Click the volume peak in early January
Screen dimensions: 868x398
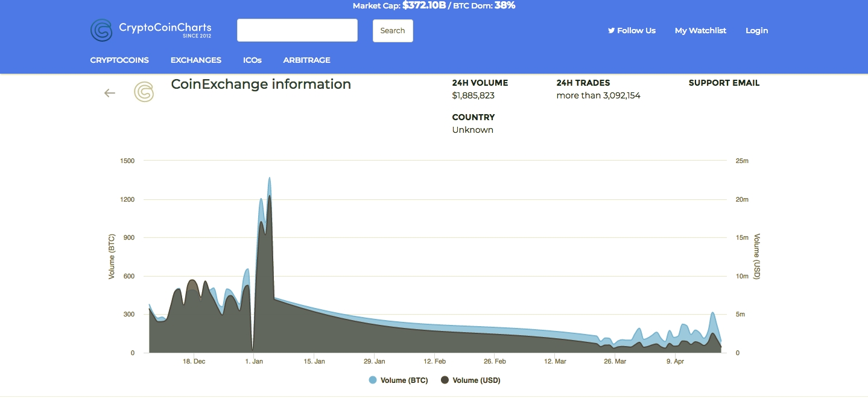[269, 179]
